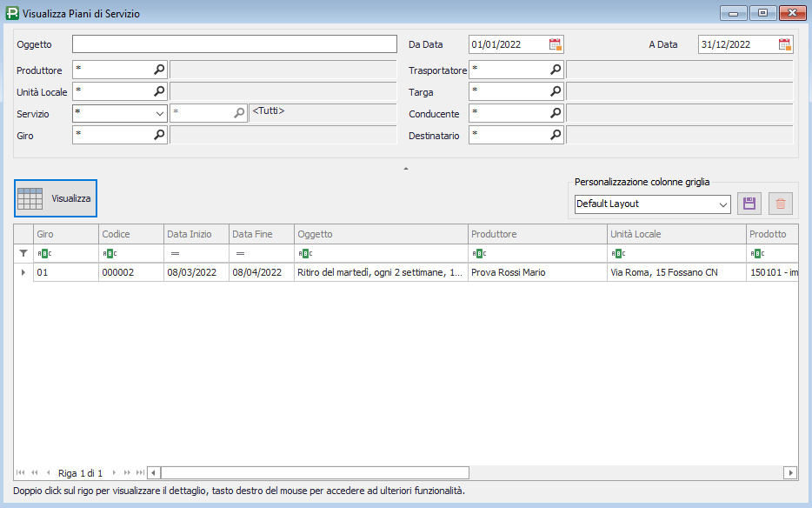Click the Produttore search magnifier icon

click(x=159, y=70)
